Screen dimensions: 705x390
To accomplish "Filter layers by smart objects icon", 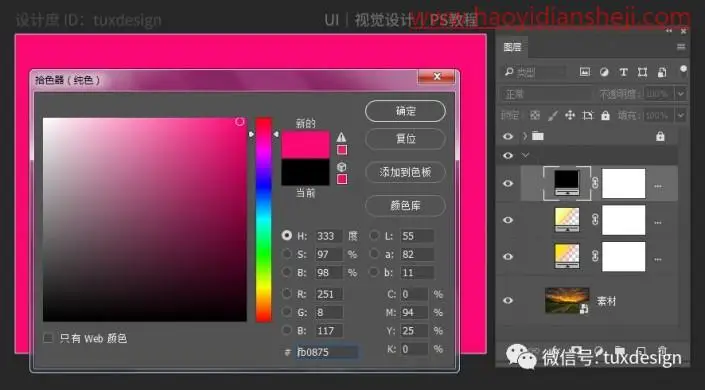I will point(662,72).
